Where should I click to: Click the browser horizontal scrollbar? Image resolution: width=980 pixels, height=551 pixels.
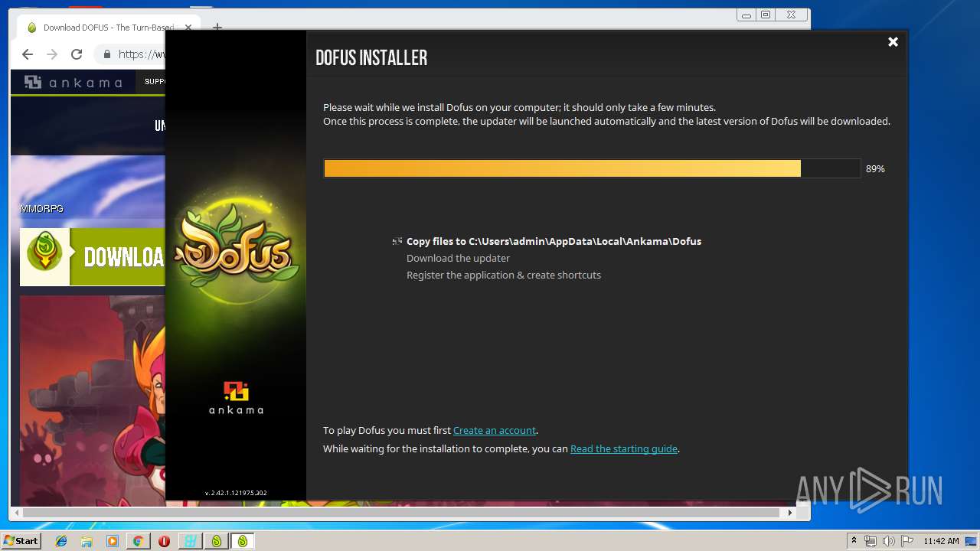(x=401, y=513)
